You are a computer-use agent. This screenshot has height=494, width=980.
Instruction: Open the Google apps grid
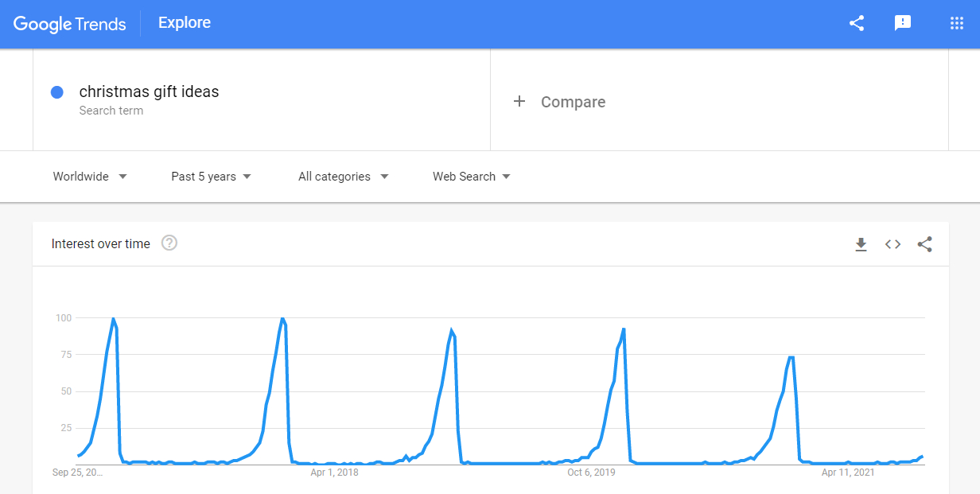(x=957, y=23)
